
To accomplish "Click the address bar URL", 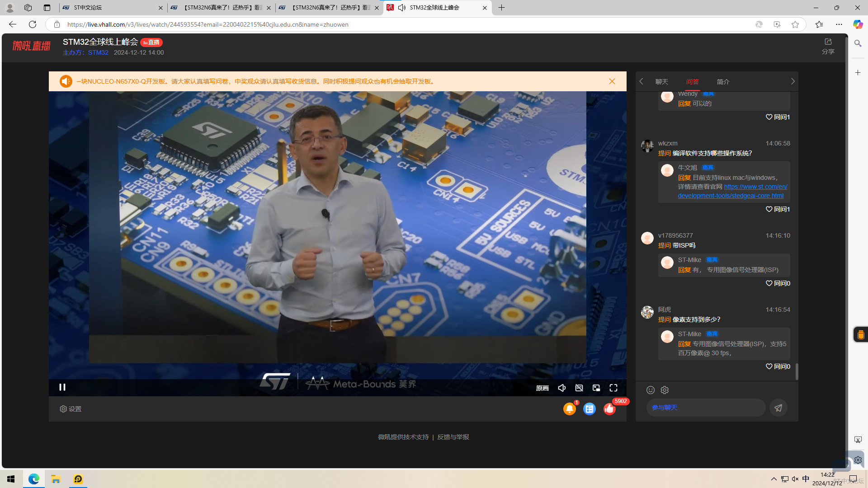I will pos(208,24).
